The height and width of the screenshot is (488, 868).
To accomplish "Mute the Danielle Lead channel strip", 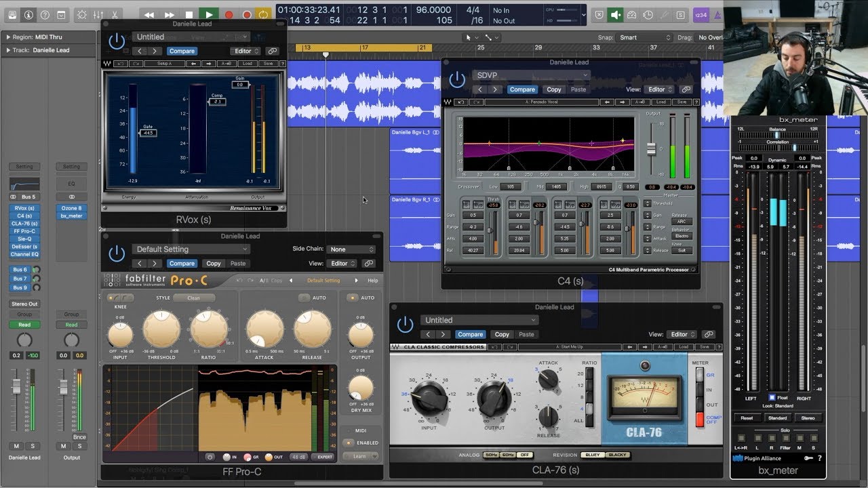I will (16, 446).
